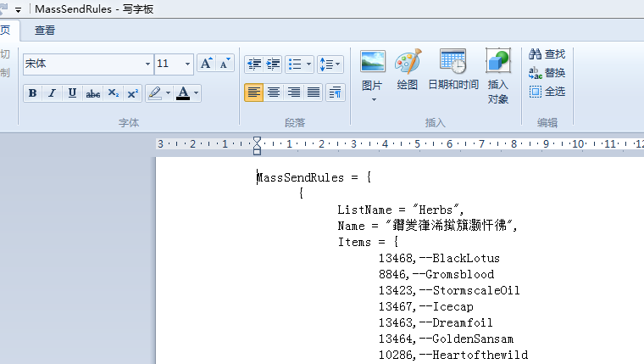Open the paragraph settings dialog icon
644x364 pixels.
click(x=336, y=92)
